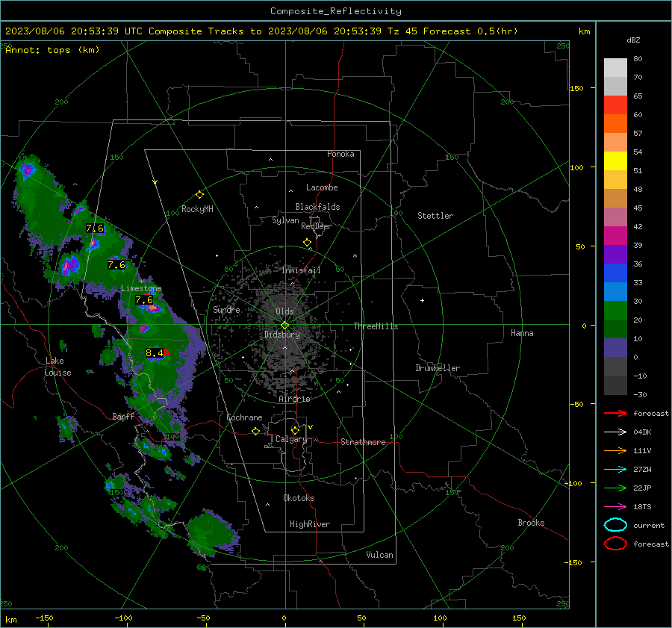This screenshot has width=672, height=628.
Task: Click the indigo swatch between 10 and 0
Action: 615,348
